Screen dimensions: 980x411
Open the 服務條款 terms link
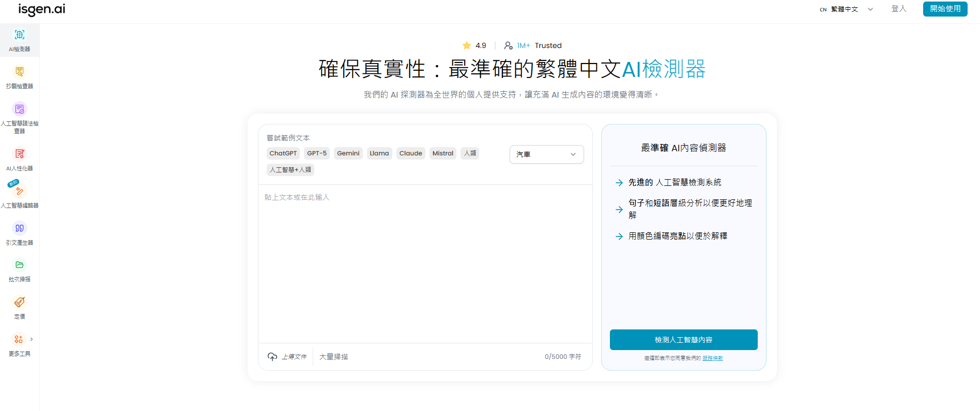(713, 358)
